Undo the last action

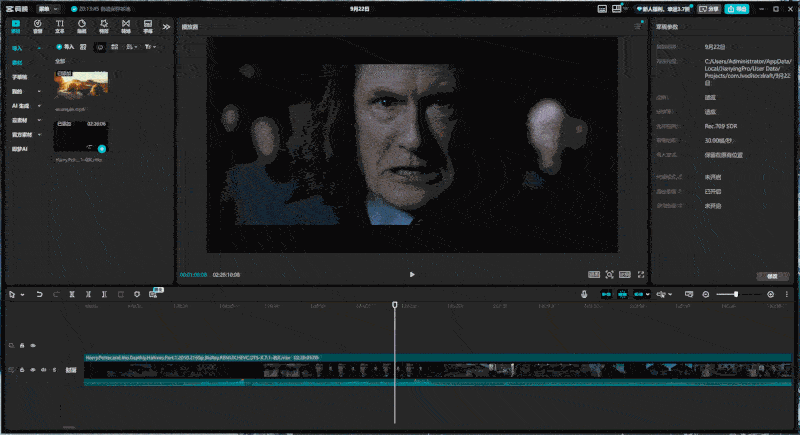click(x=39, y=294)
